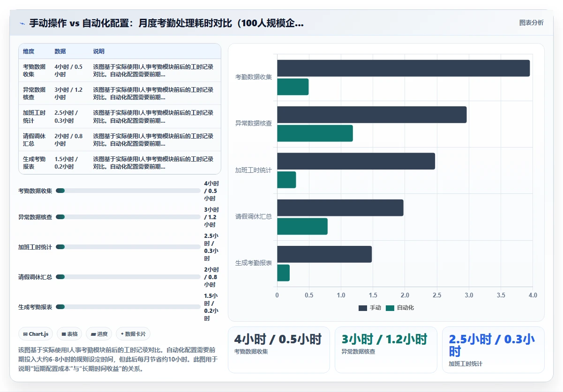Click the 请假调休汇总 progress bar

[128, 277]
